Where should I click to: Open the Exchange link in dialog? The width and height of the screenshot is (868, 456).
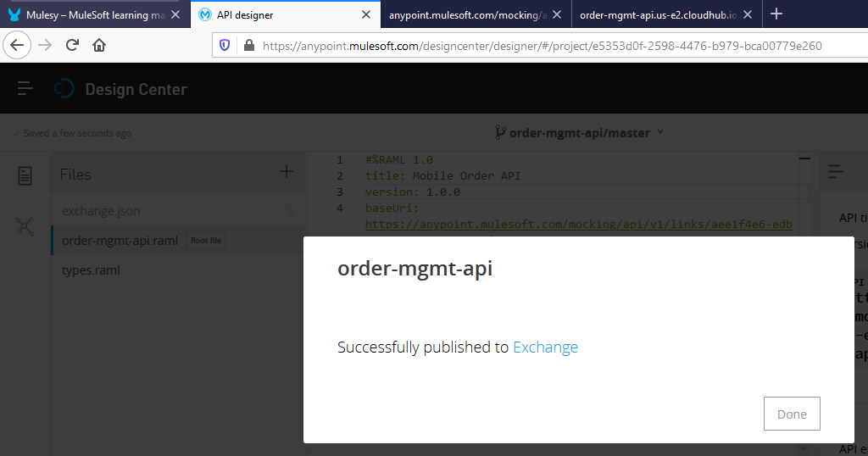click(545, 347)
